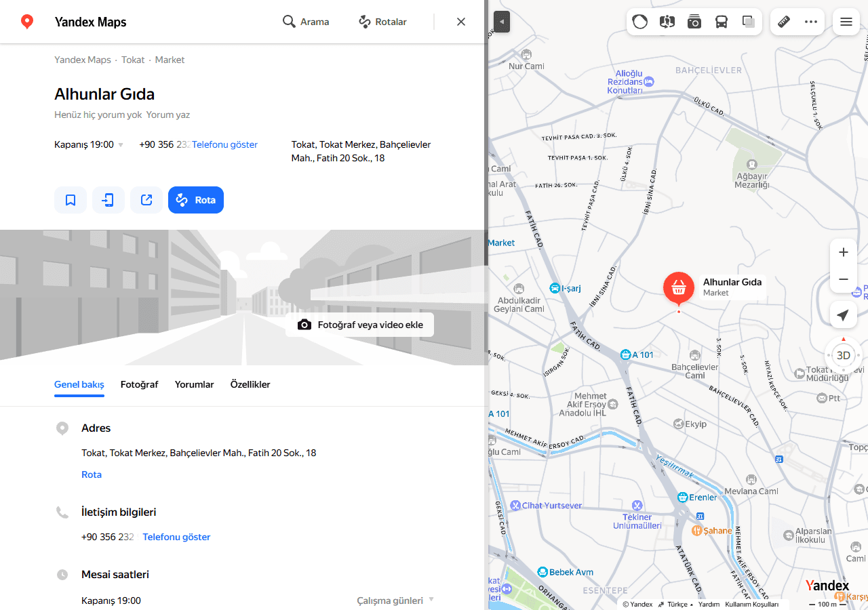Image resolution: width=868 pixels, height=610 pixels.
Task: Open the share icon under the place name
Action: point(146,199)
